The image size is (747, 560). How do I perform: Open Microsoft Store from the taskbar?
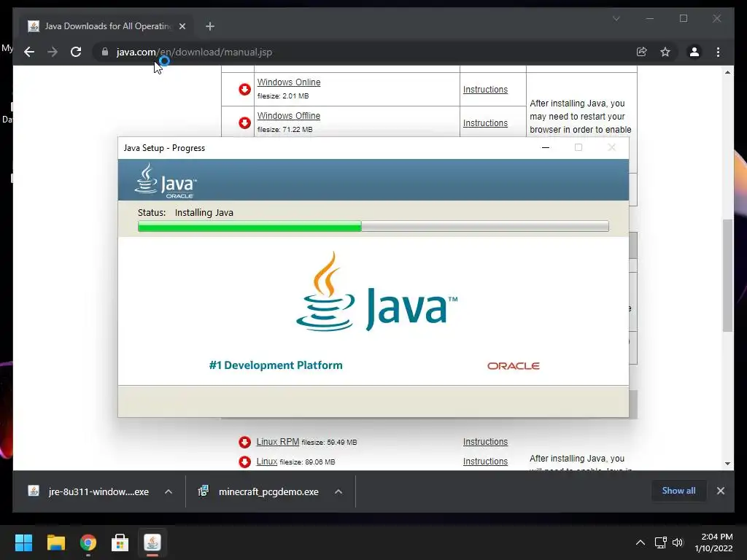click(x=120, y=542)
